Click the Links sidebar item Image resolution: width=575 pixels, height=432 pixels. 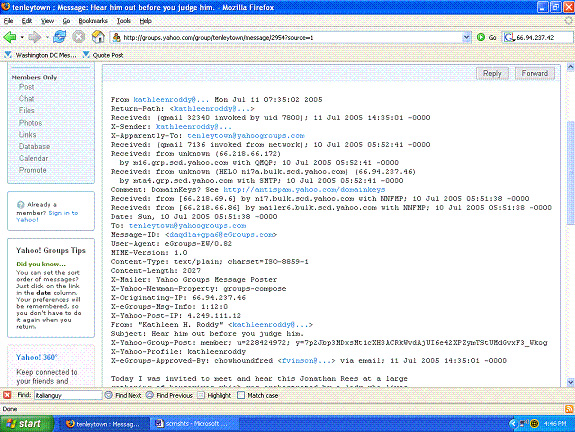(x=28, y=135)
